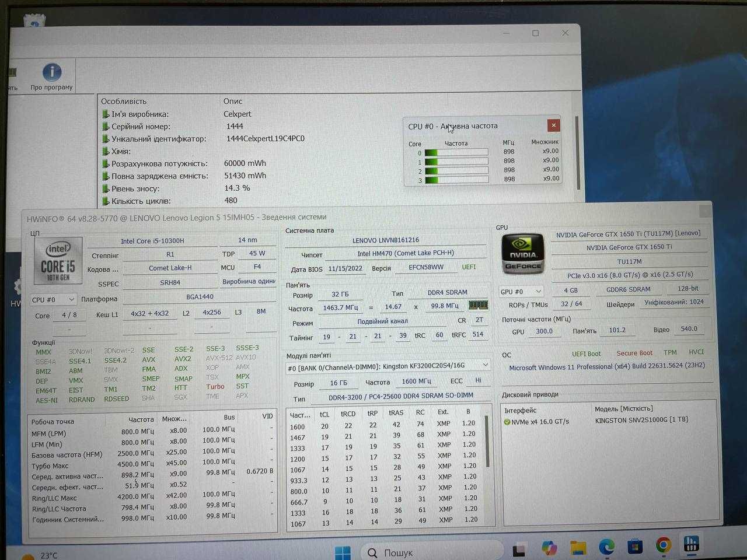Screen dimensions: 747x560
Task: Click 'Intel HM470 (Comet Lake PCH-H)' chipset
Action: (405, 253)
